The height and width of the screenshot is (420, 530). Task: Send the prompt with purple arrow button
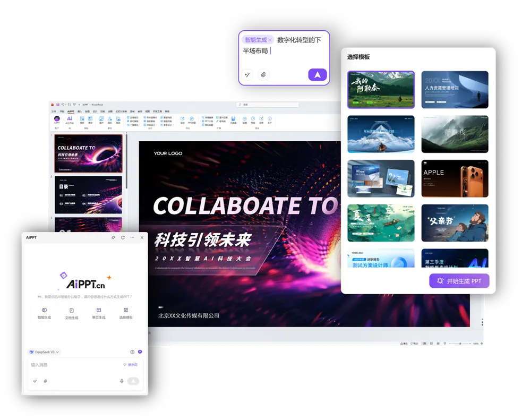(x=318, y=75)
